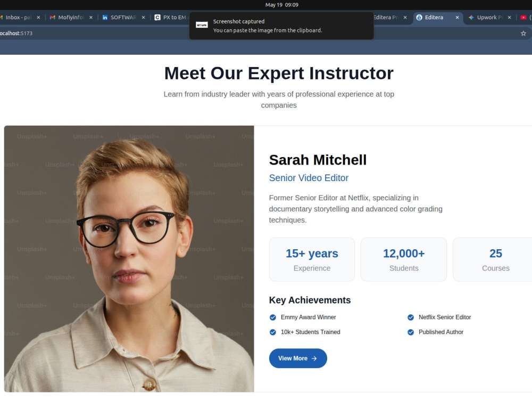
Task: Click the screenshot thumbnail in the notification
Action: 202,25
